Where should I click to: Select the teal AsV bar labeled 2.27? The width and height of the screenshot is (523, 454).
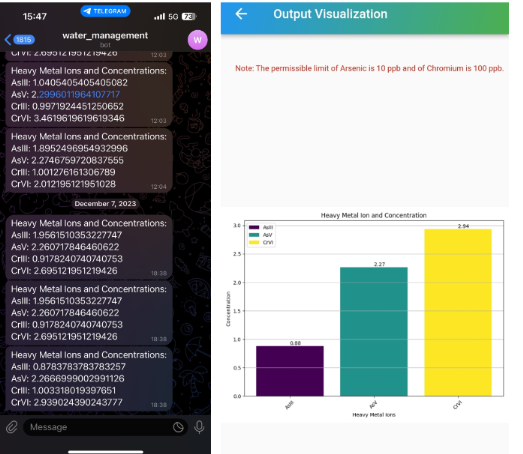tap(374, 332)
